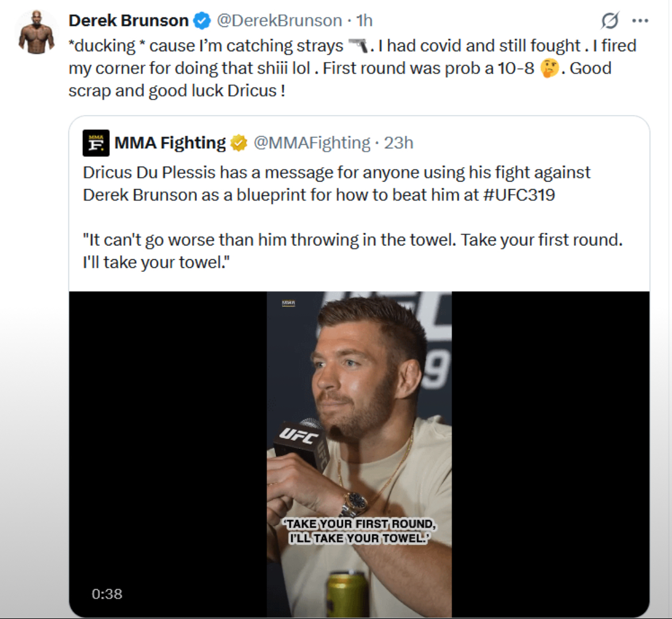Click the @DerekBrunson handle

279,21
